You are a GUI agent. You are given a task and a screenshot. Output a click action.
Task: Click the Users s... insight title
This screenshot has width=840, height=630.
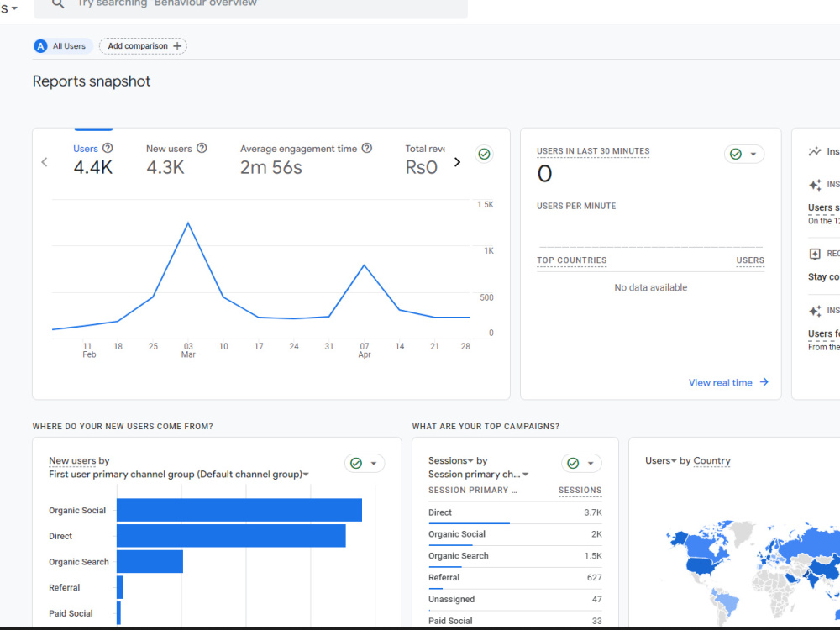824,207
